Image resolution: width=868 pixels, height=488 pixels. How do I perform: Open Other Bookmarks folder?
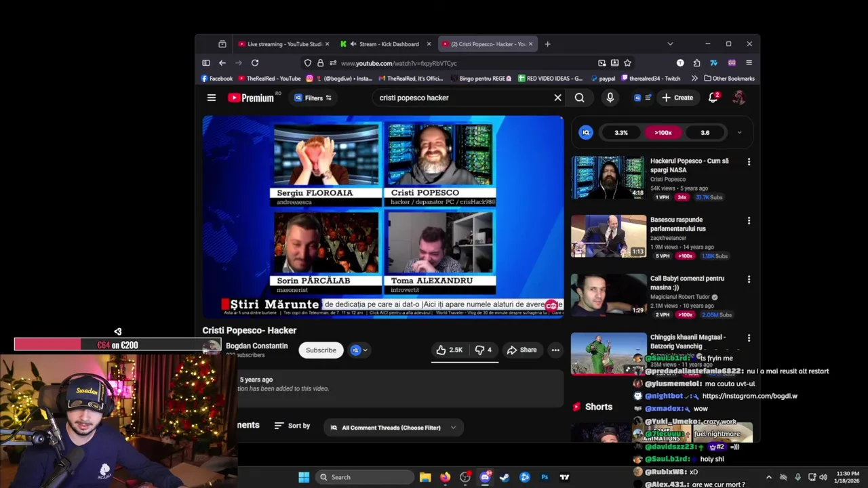click(729, 79)
